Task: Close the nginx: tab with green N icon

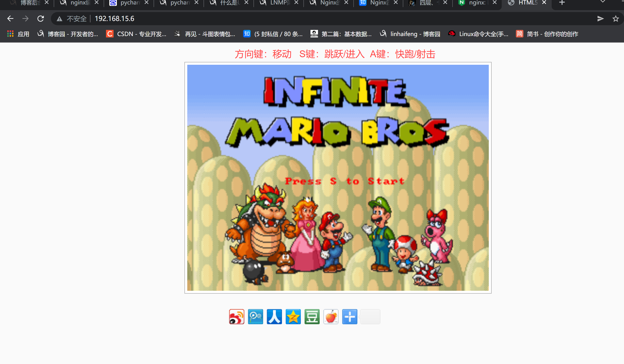Action: 494,3
